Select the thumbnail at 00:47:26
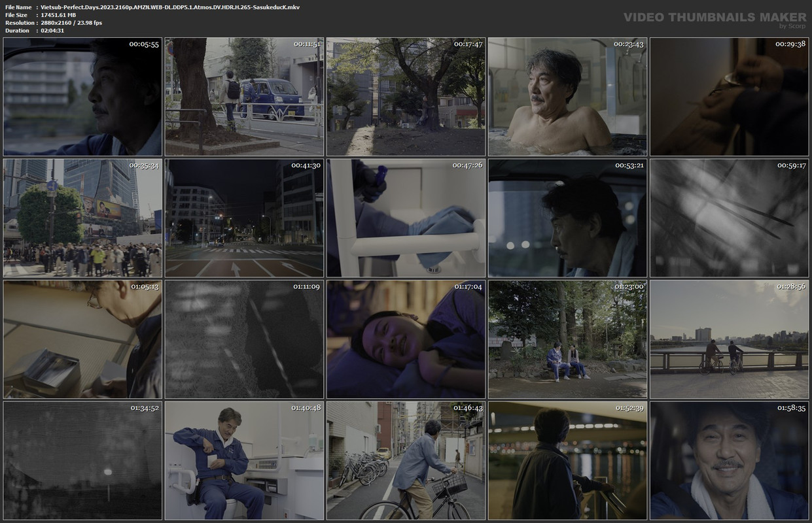 (x=406, y=218)
